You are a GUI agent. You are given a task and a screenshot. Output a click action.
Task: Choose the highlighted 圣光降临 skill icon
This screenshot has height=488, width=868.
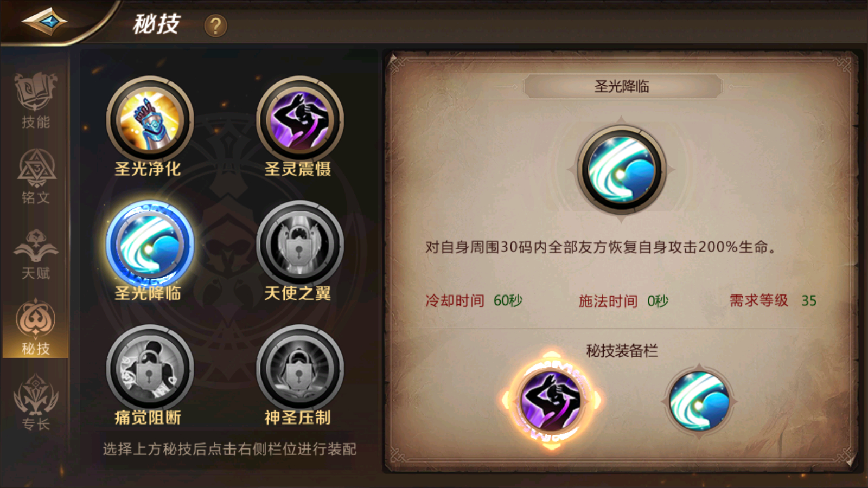tap(150, 245)
